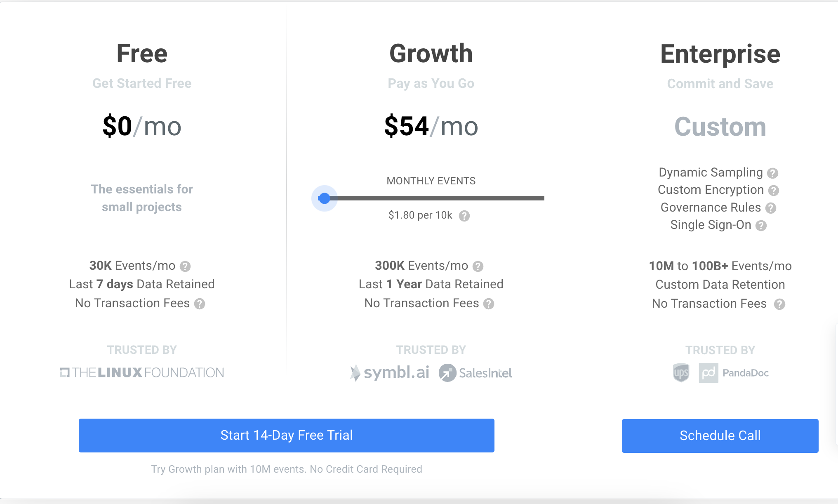Click the Custom Encryption help icon
The width and height of the screenshot is (838, 504).
pos(774,191)
